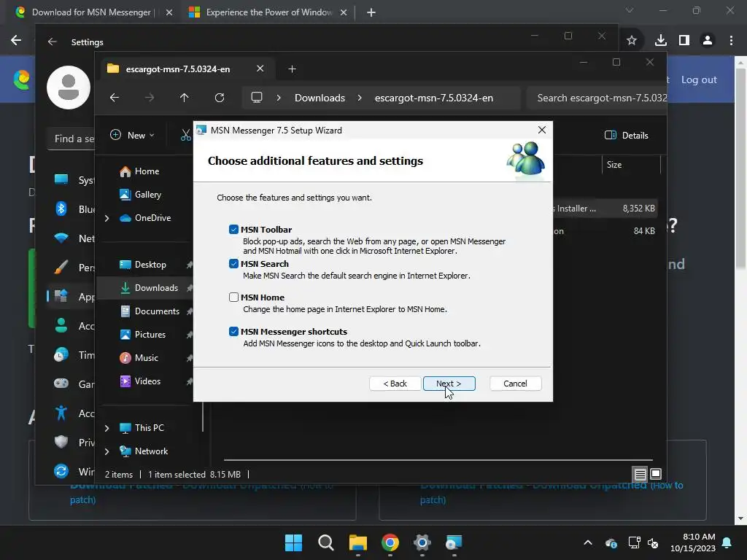Click the This PC monitor icon in address bar

pos(257,98)
